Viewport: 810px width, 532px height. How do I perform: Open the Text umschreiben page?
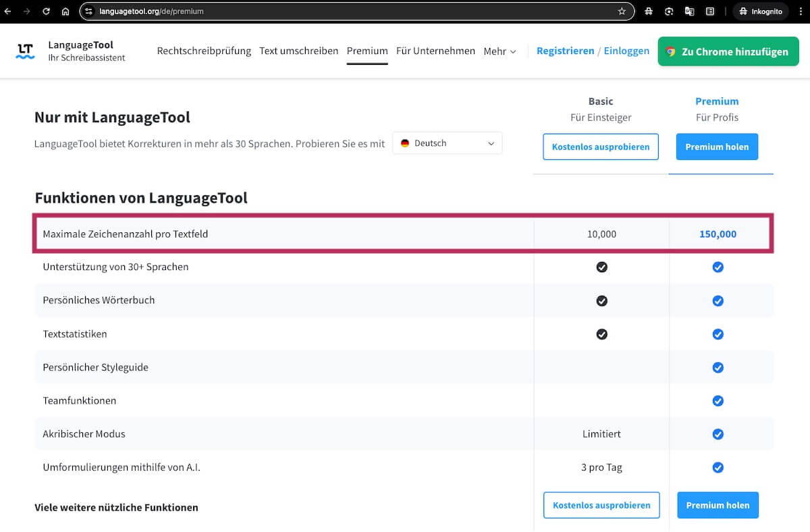[x=299, y=51]
